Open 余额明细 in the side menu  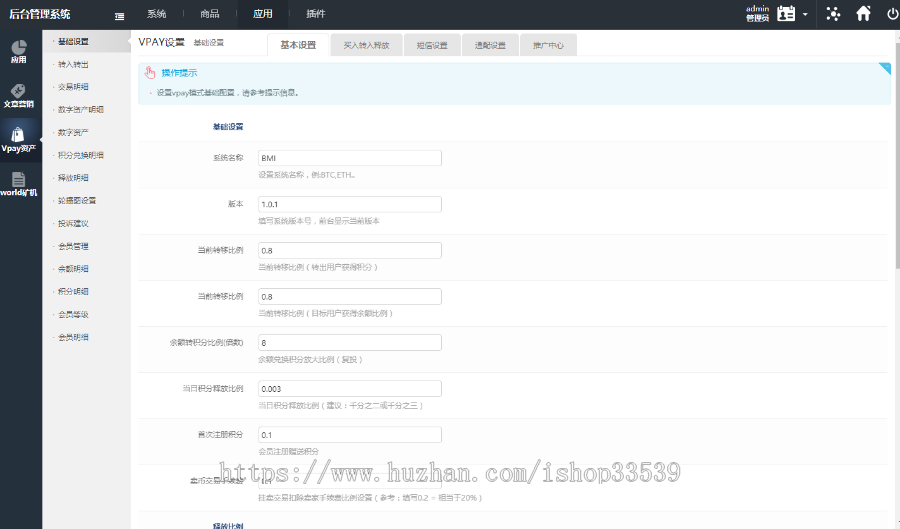click(73, 269)
